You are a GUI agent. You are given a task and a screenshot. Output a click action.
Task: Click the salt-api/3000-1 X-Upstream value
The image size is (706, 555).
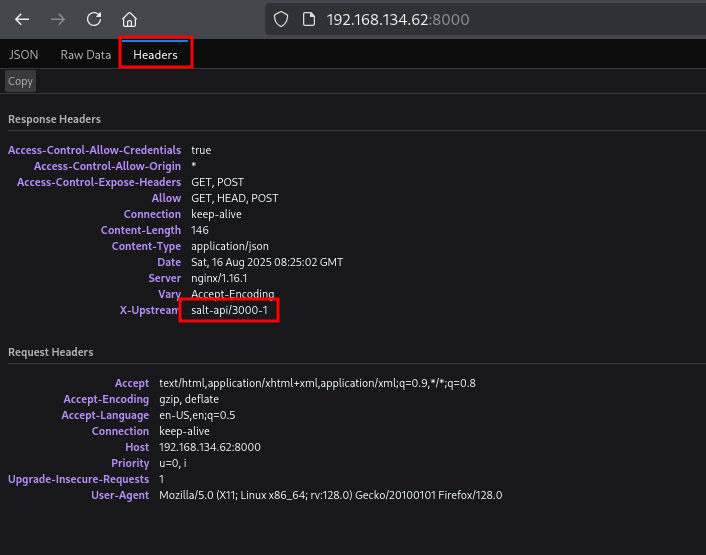229,311
